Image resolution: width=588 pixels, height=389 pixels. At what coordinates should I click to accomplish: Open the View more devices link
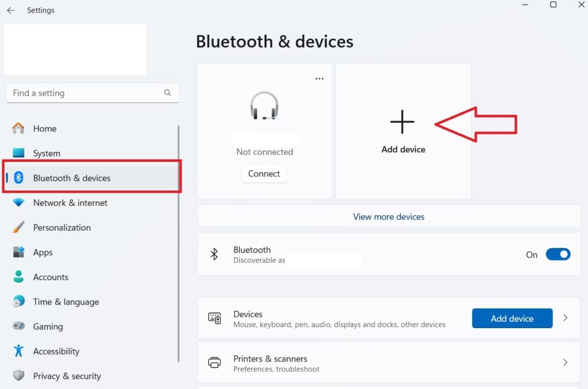[x=389, y=217]
